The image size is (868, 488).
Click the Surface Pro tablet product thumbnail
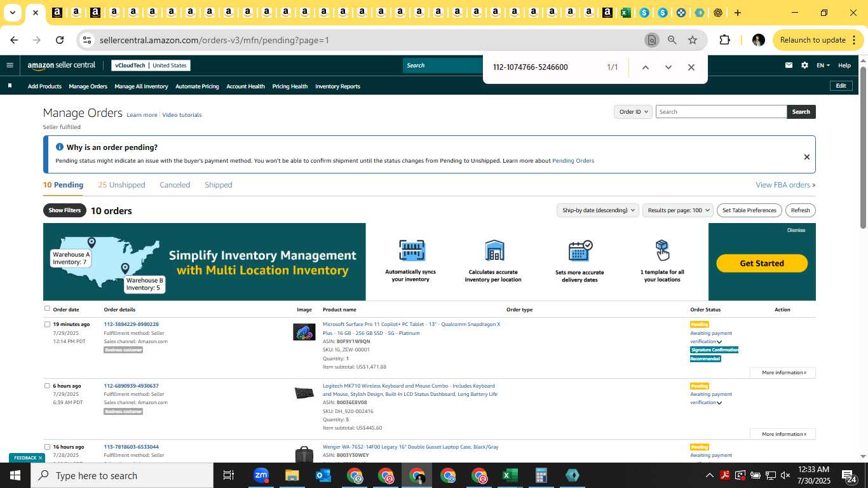pyautogui.click(x=304, y=332)
